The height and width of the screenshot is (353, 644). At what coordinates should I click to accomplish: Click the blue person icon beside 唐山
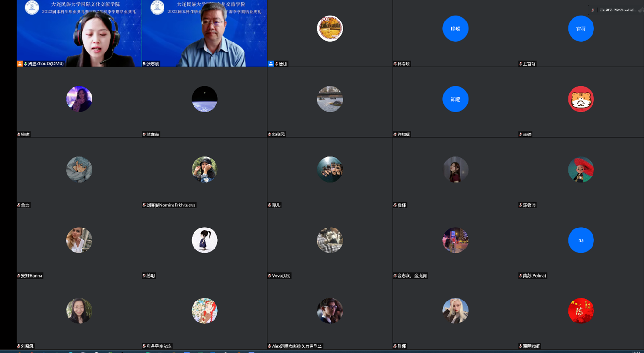point(271,63)
